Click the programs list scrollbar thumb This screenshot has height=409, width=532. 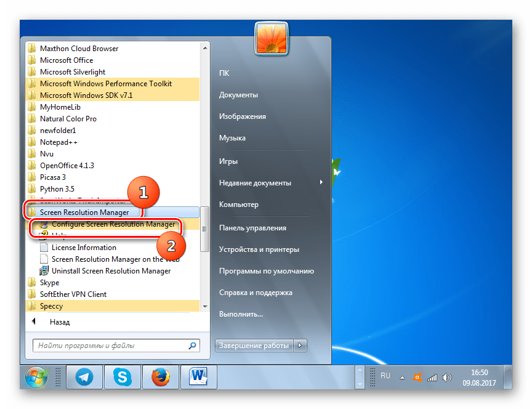[x=204, y=229]
